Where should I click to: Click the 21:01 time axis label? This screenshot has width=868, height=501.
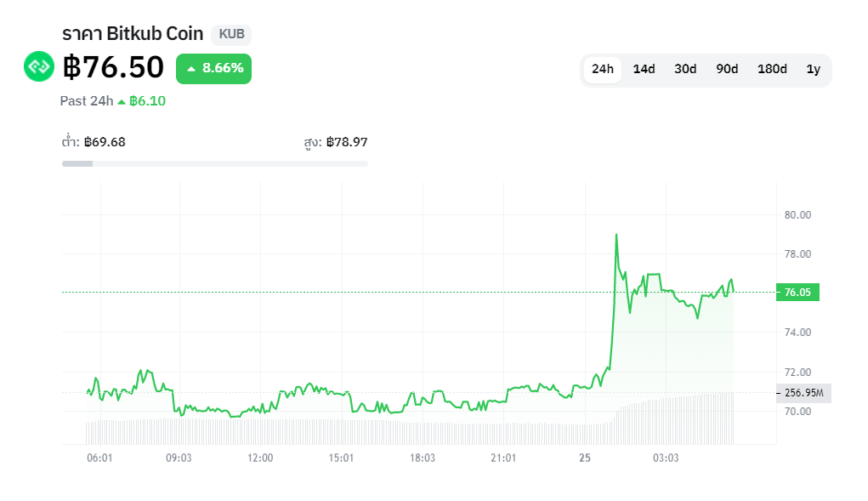click(503, 458)
